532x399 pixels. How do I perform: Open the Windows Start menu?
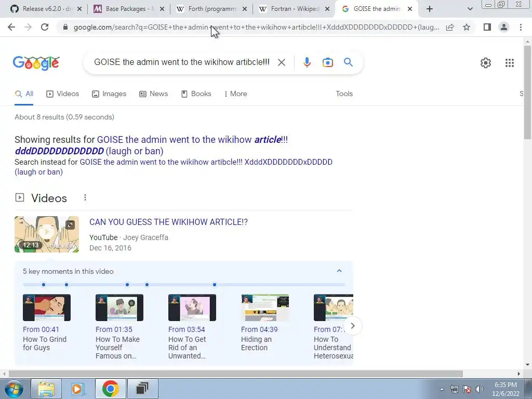pyautogui.click(x=14, y=389)
